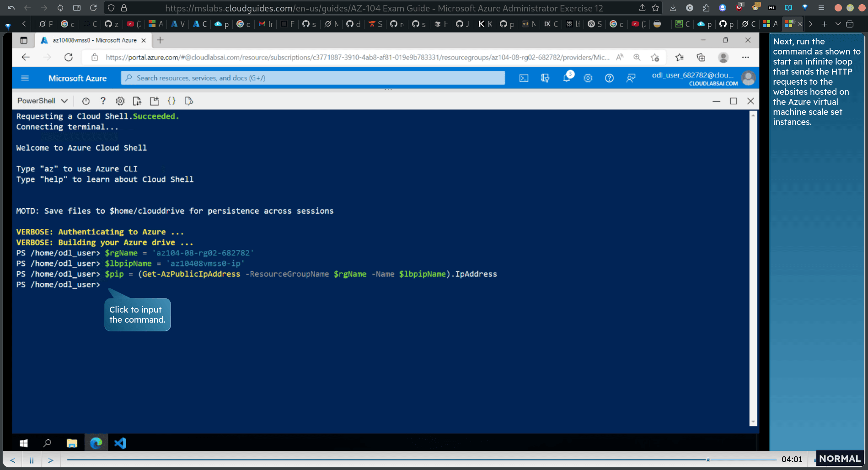Viewport: 868px width, 470px height.
Task: Open outer browser hamburger menu
Action: [x=821, y=8]
